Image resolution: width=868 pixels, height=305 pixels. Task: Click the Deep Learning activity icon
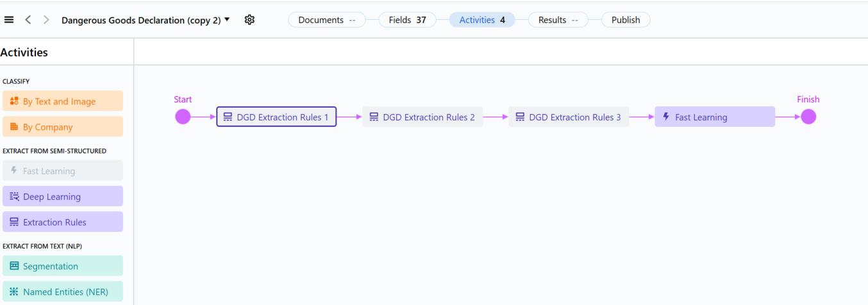[x=14, y=197]
